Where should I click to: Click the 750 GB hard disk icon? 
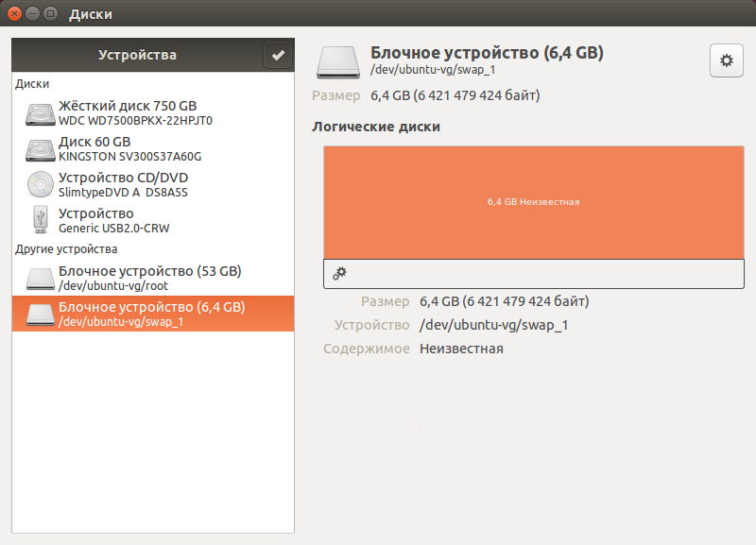coord(41,113)
